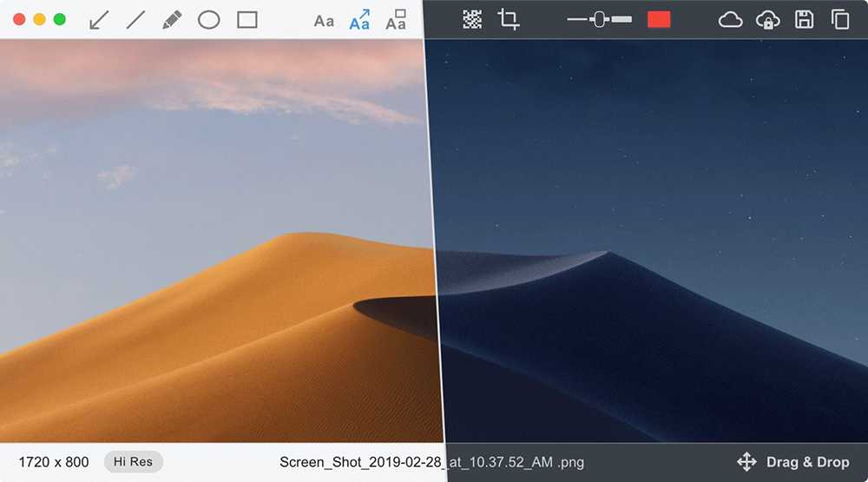Activate the Crop tool
868x482 pixels.
pos(509,19)
